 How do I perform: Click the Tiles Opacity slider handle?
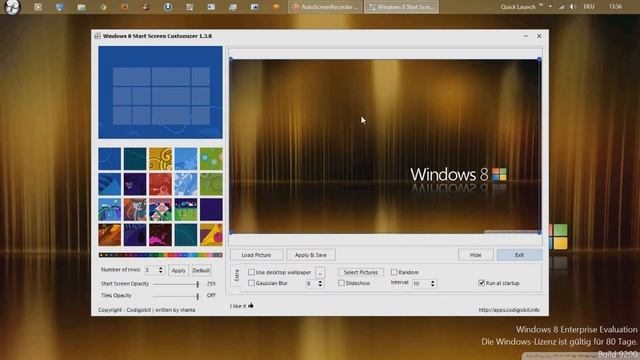coord(198,296)
